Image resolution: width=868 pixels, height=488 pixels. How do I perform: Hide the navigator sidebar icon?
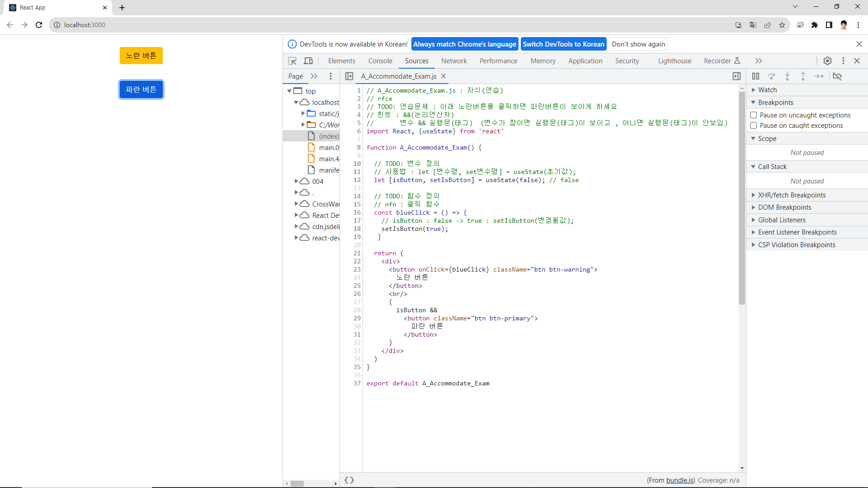[x=349, y=76]
